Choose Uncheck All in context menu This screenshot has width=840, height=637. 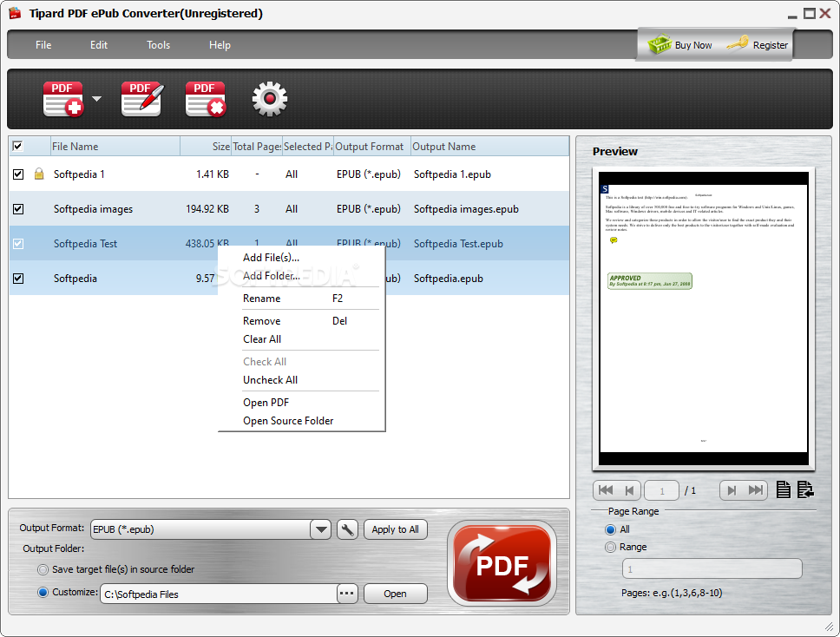tap(302, 380)
